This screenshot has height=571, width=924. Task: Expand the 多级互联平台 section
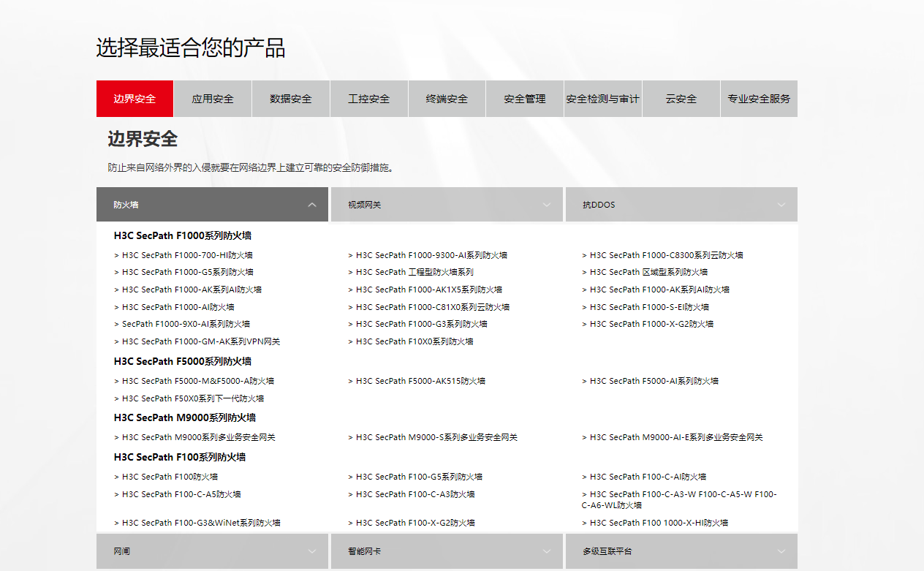tap(681, 551)
